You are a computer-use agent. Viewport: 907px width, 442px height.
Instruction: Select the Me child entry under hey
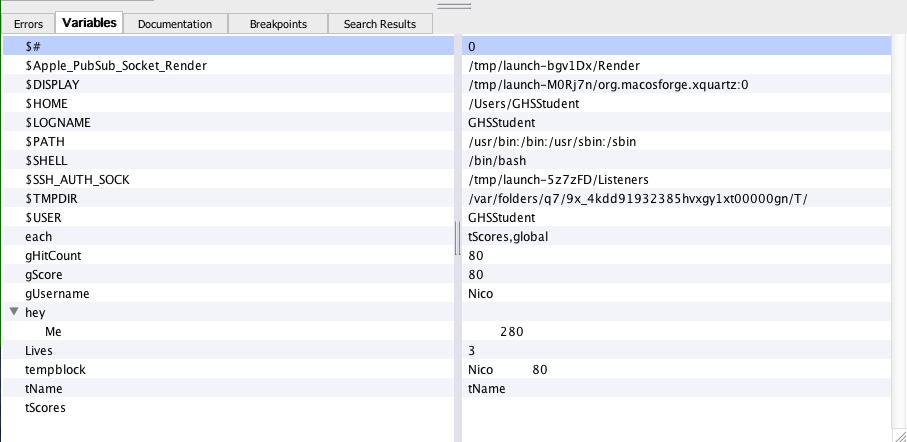coord(54,331)
